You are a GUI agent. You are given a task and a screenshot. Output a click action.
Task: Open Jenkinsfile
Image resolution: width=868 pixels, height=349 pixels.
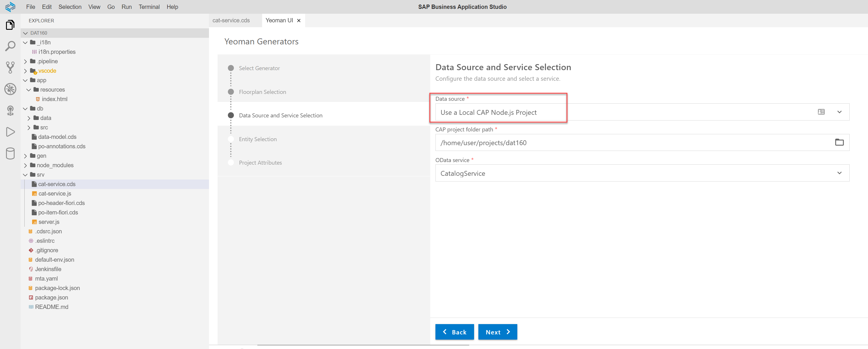tap(48, 269)
